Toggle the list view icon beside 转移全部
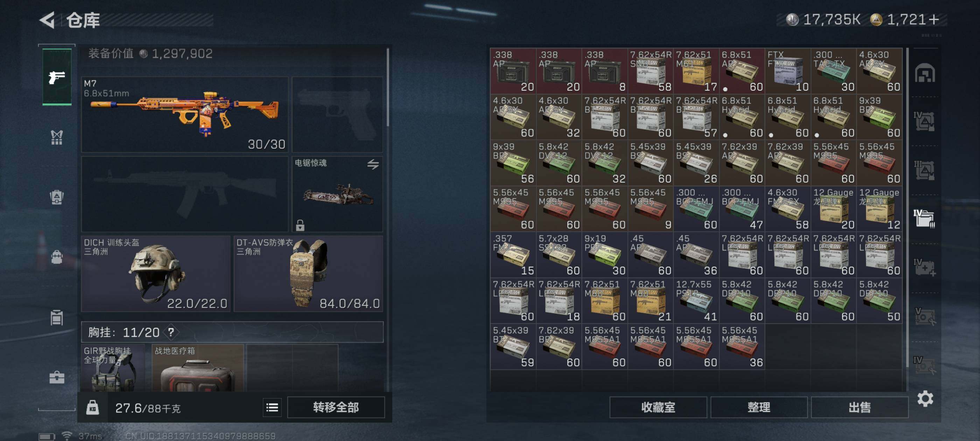This screenshot has height=441, width=980. click(272, 407)
